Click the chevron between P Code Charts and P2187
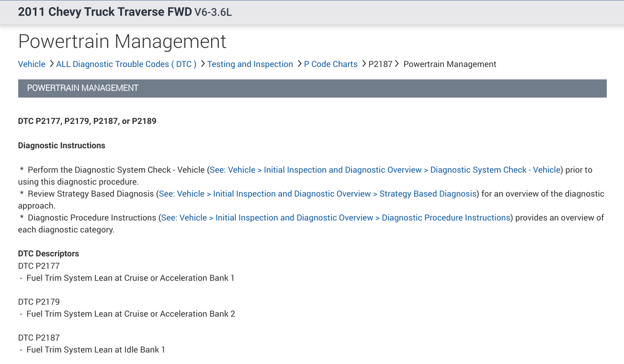 363,64
